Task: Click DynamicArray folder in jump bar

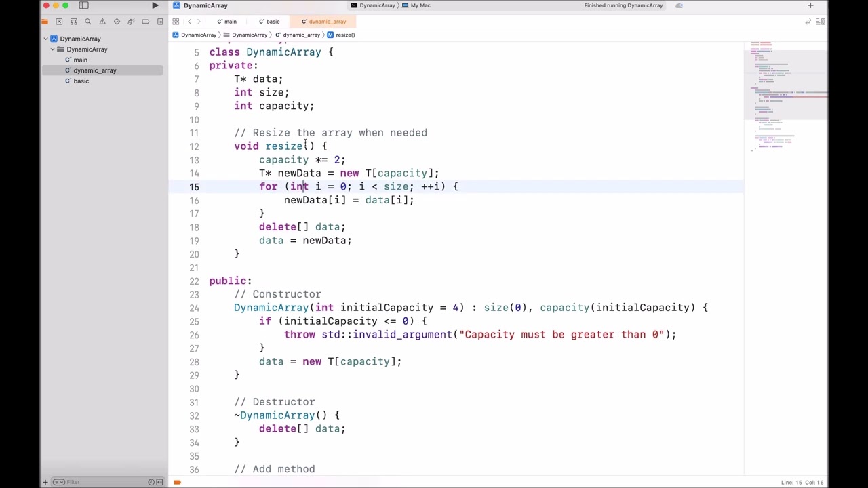Action: pos(245,35)
